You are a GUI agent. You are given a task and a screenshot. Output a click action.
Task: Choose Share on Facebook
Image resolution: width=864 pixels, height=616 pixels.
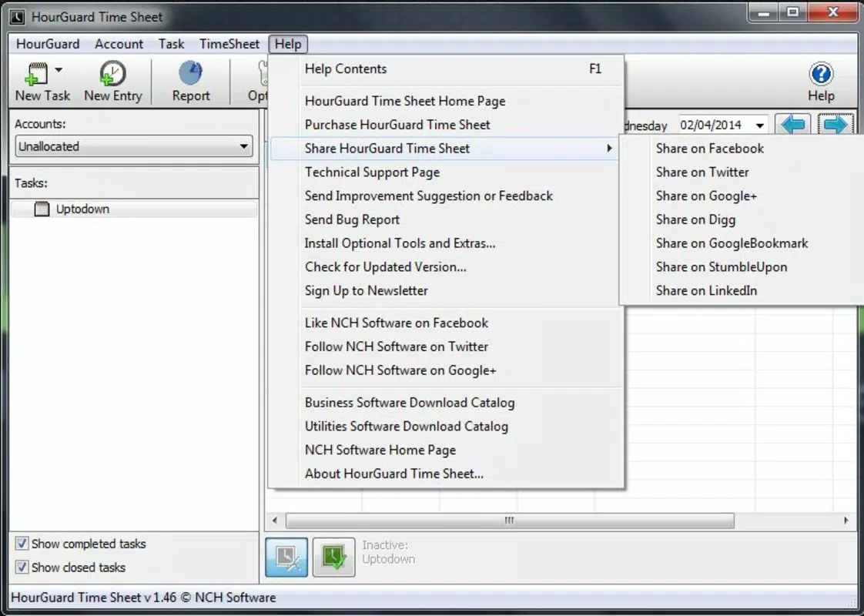point(742,148)
